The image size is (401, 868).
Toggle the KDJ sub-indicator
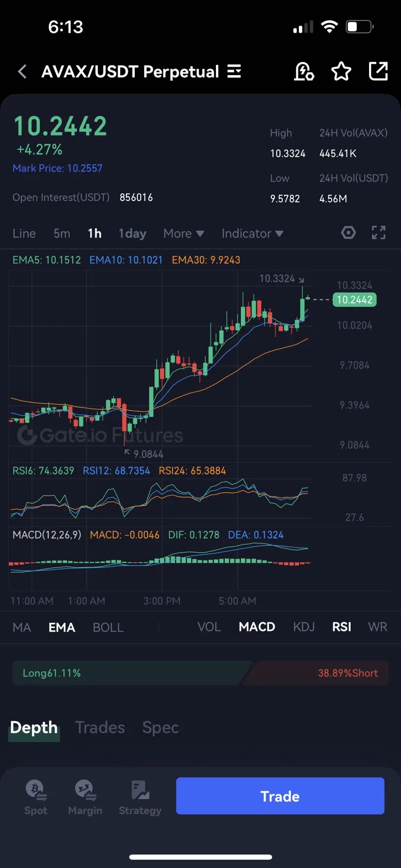point(304,627)
